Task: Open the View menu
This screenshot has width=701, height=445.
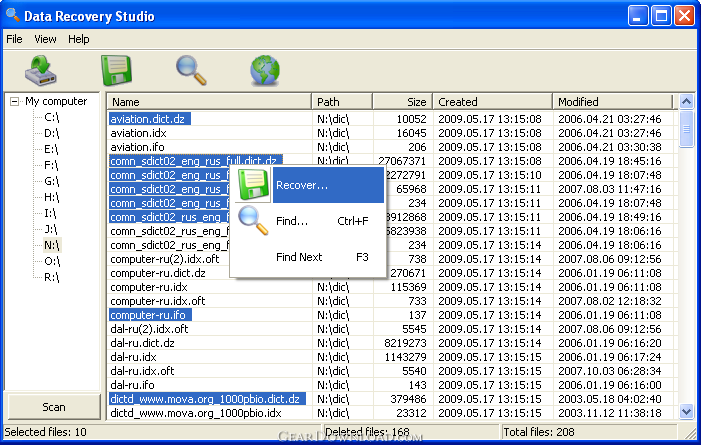Action: click(x=45, y=39)
